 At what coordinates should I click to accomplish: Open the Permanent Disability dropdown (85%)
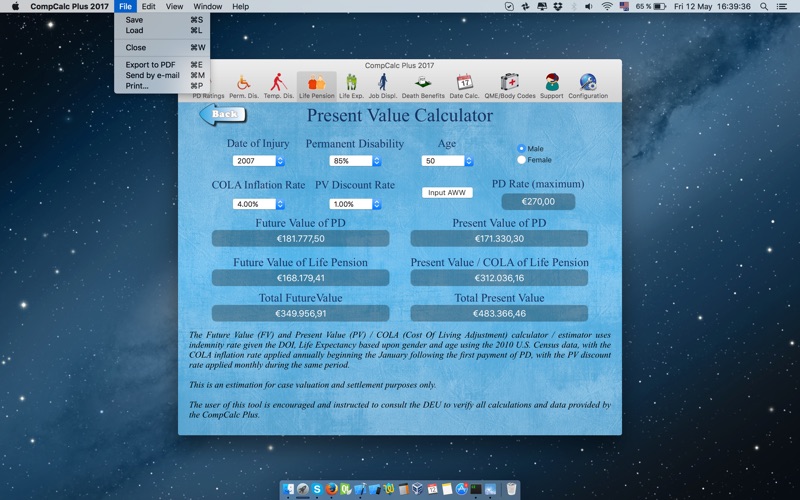tap(355, 161)
